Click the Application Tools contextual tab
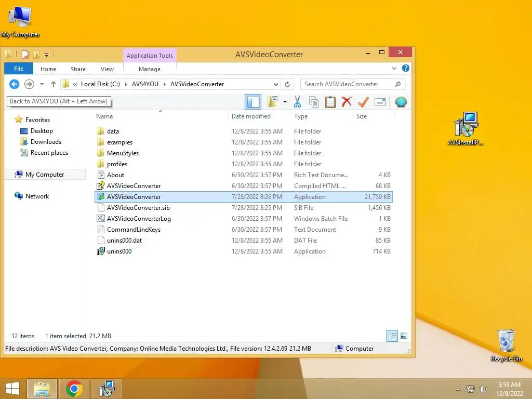The image size is (532, 399). click(x=150, y=55)
